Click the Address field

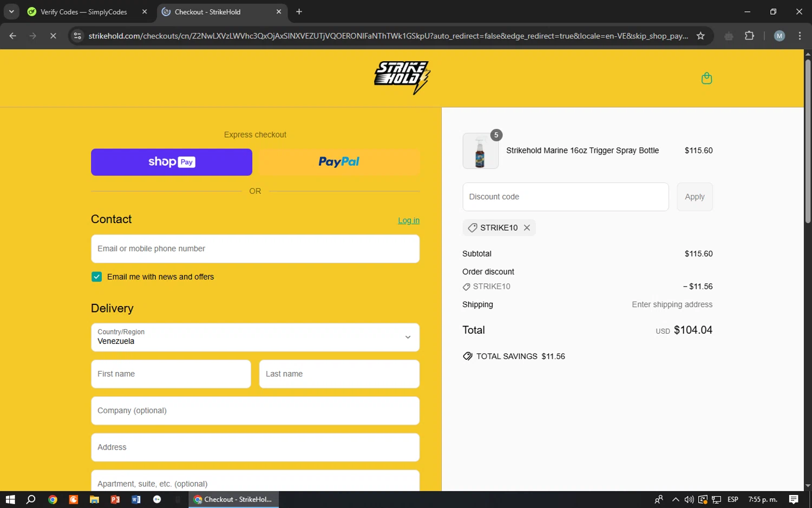click(255, 447)
